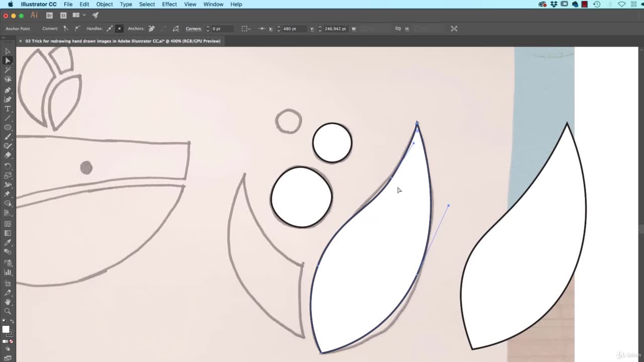Select the Direct Selection tool
644x362 pixels.
[8, 60]
